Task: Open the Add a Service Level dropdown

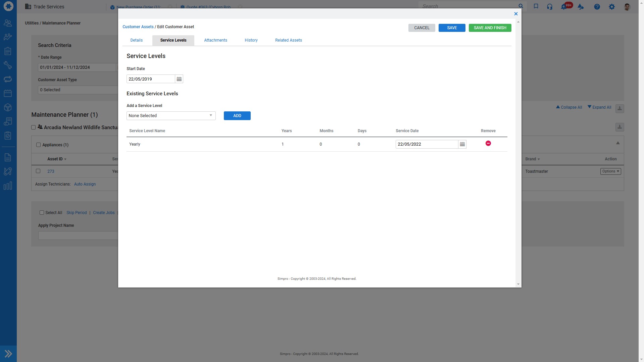Action: [x=171, y=116]
